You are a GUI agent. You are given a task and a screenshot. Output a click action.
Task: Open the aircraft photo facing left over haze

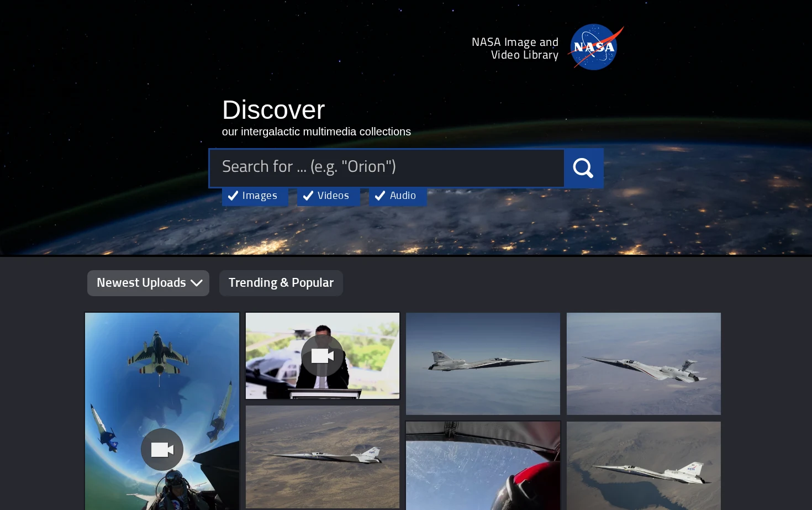(x=644, y=364)
